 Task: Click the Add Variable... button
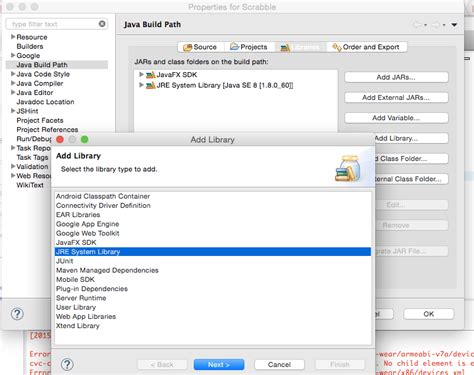[x=396, y=118]
